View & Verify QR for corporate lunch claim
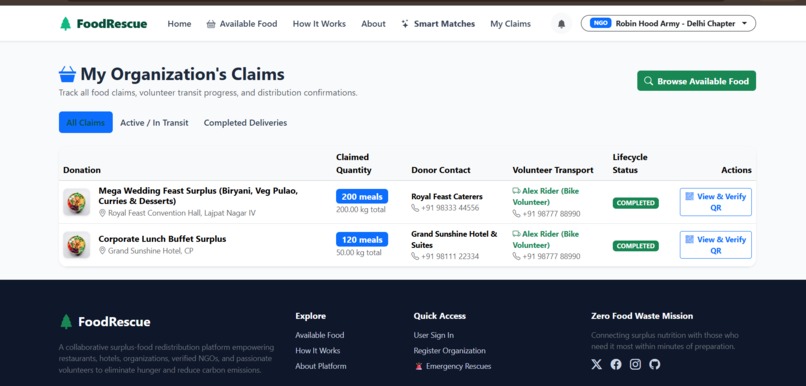 pos(716,245)
